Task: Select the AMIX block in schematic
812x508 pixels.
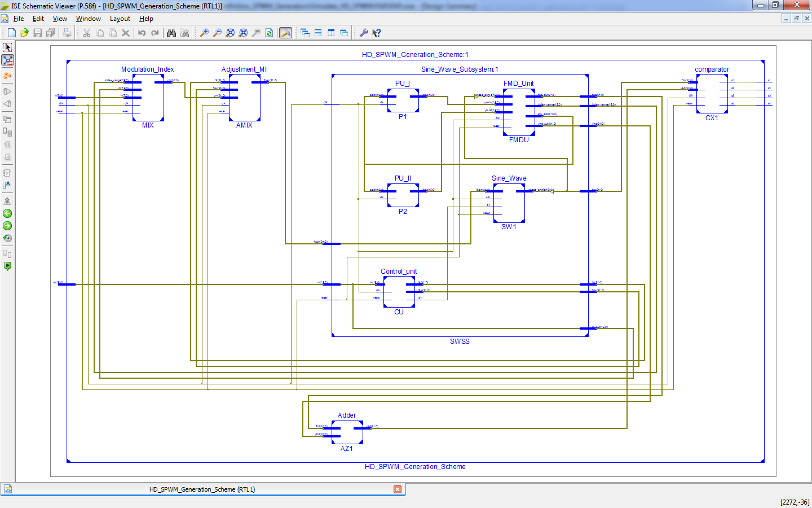Action: coord(245,98)
